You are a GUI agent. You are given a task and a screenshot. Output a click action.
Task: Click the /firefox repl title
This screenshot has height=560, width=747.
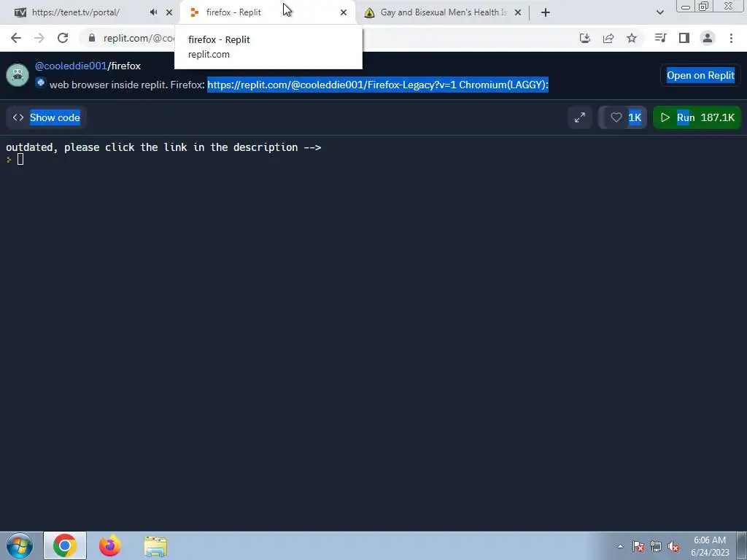(x=124, y=66)
